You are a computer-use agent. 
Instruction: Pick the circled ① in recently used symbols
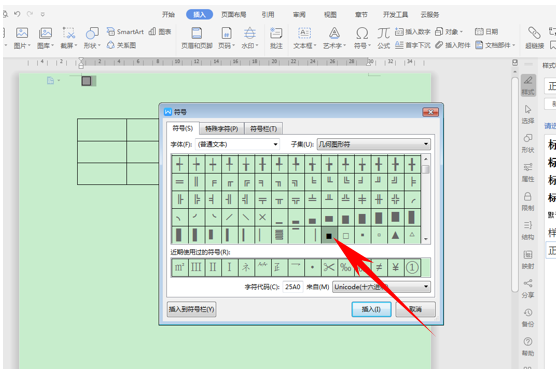pyautogui.click(x=412, y=267)
